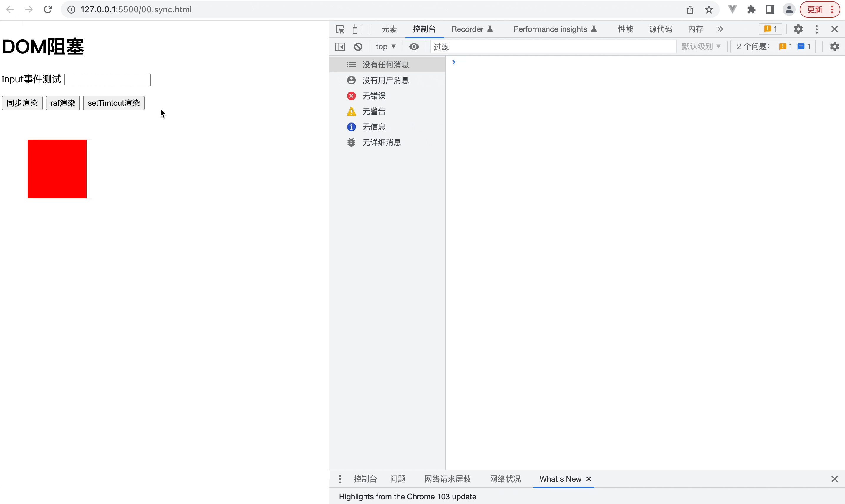Screen dimensions: 845x504
Task: Switch to the 元素 tab
Action: tap(389, 29)
